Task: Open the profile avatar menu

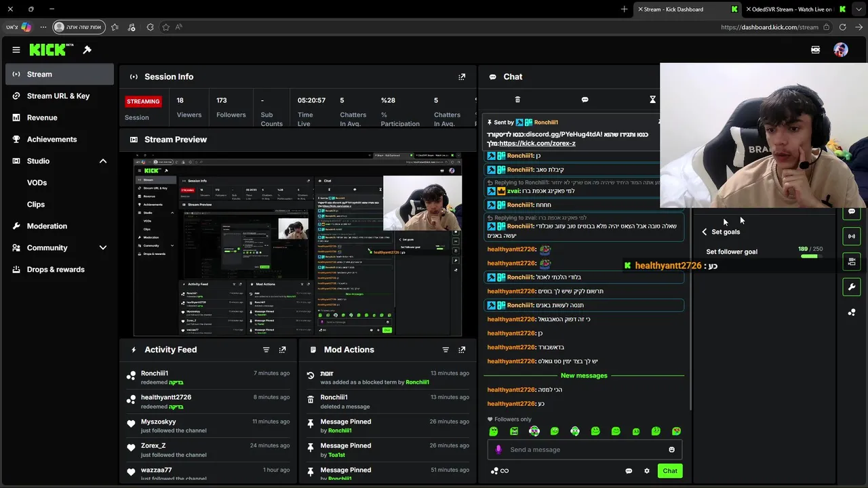Action: point(841,49)
